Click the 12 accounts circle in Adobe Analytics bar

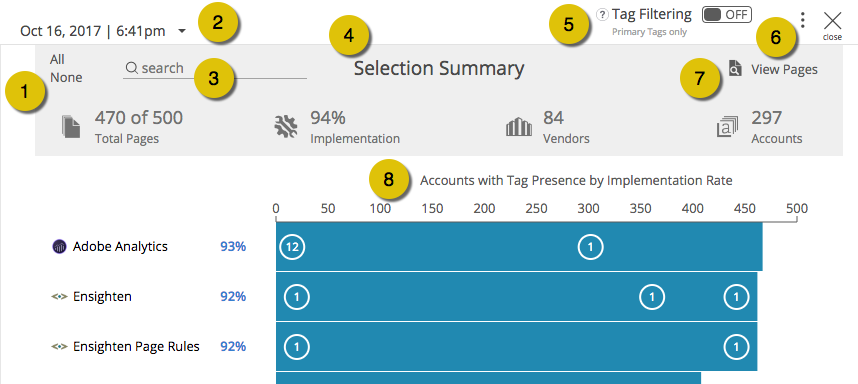292,247
